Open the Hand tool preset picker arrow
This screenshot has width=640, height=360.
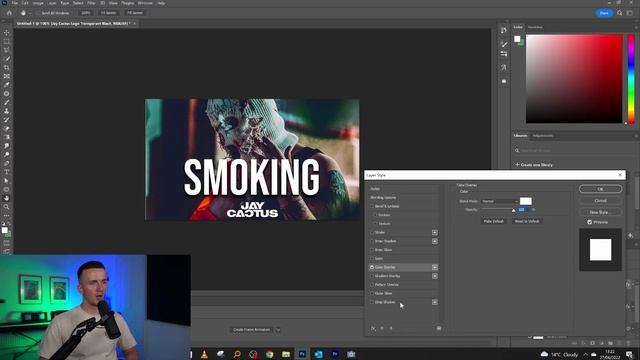30,13
